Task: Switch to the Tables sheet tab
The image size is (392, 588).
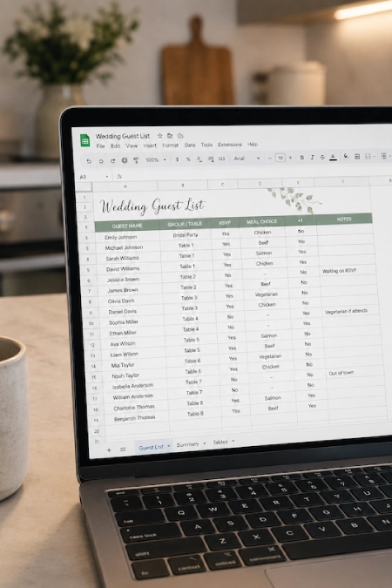Action: tap(220, 443)
